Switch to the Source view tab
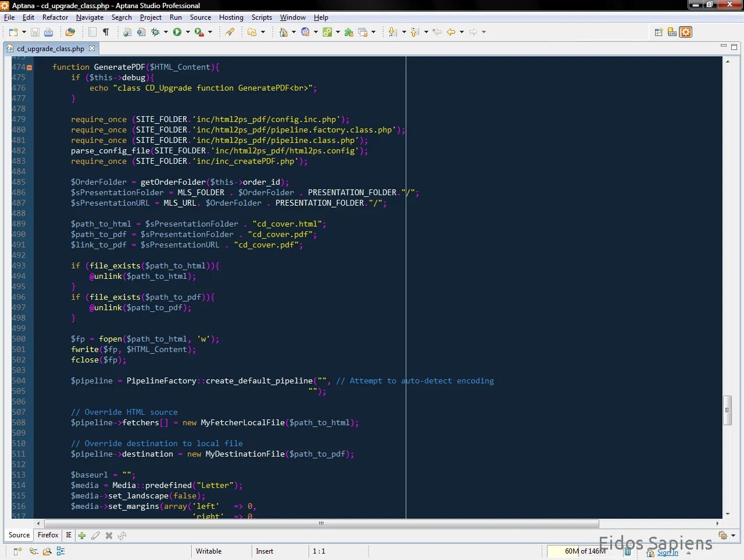 (x=19, y=535)
